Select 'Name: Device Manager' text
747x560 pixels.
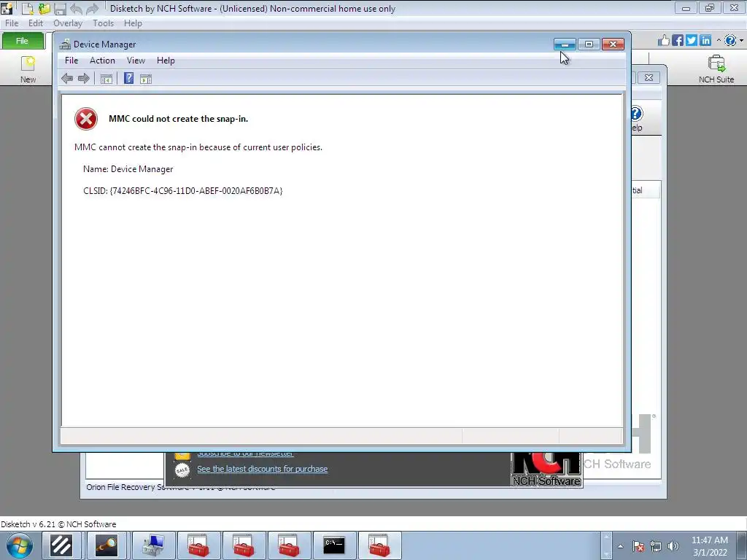pos(128,169)
